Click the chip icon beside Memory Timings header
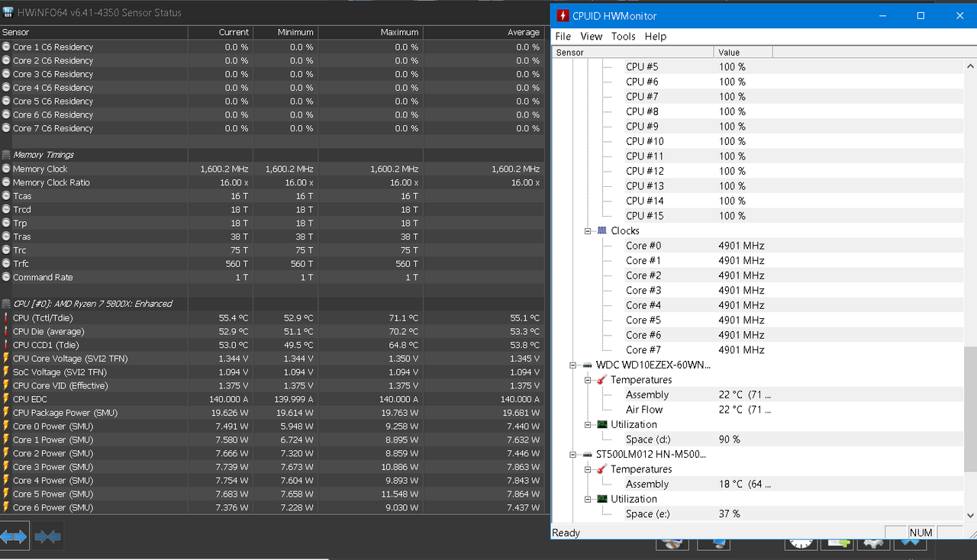Screen dimensions: 977x560 coord(6,155)
